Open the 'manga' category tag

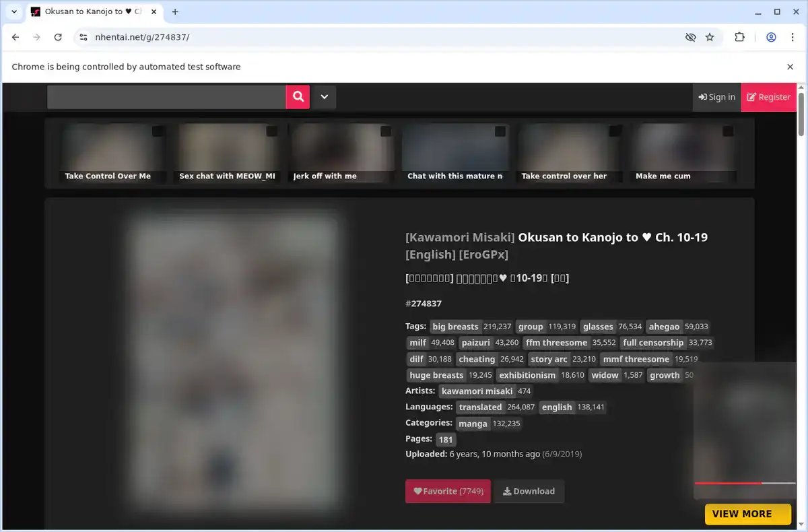489,424
